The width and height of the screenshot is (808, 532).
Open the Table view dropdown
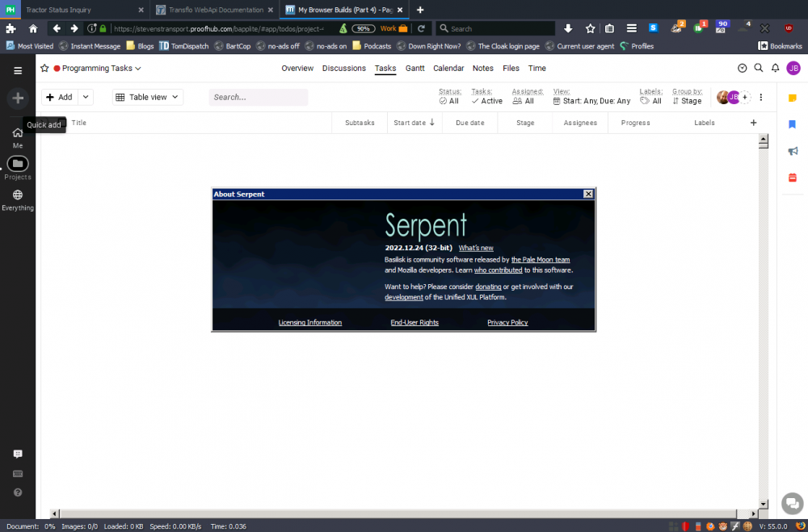click(148, 97)
